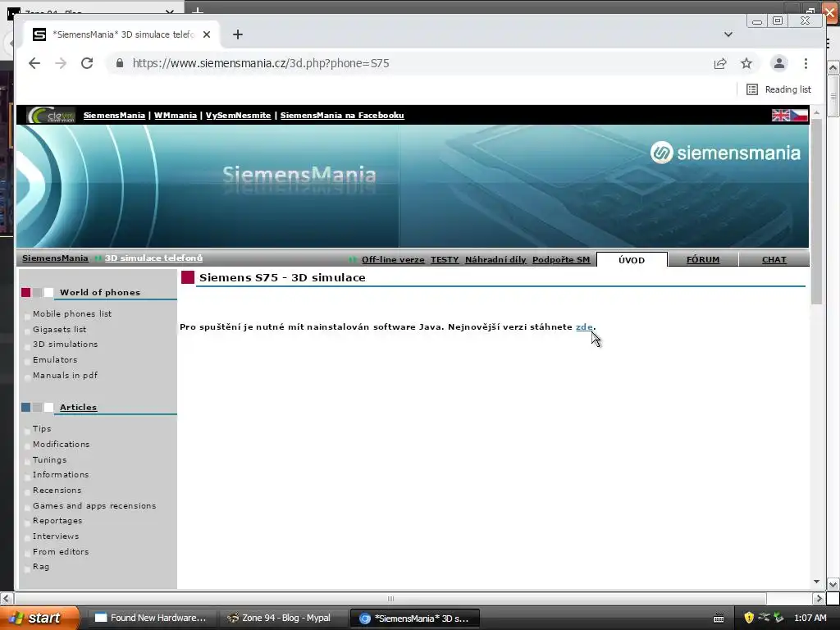Screen dimensions: 840x630
Task: Open Podpořte SM menu item
Action: (x=561, y=260)
